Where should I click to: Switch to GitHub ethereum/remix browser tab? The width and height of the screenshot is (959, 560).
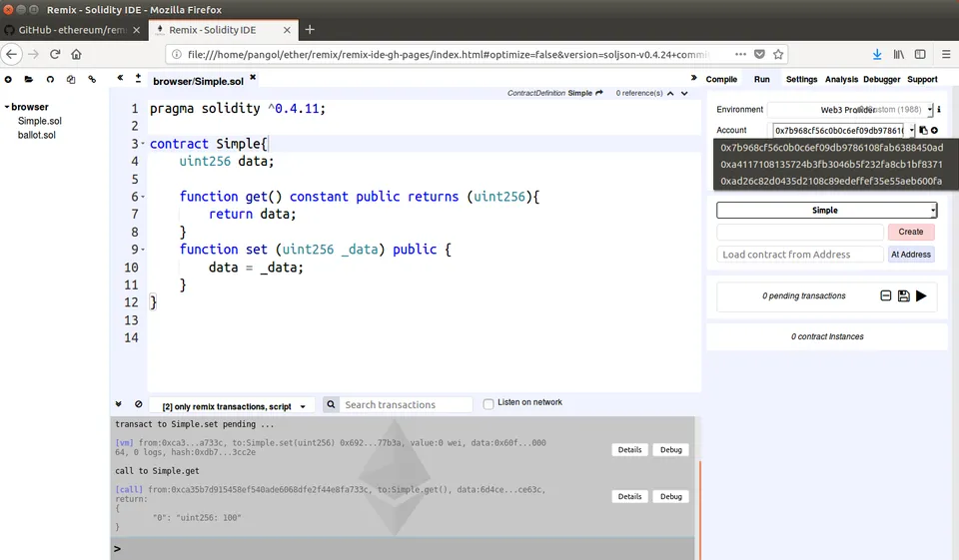pos(73,29)
